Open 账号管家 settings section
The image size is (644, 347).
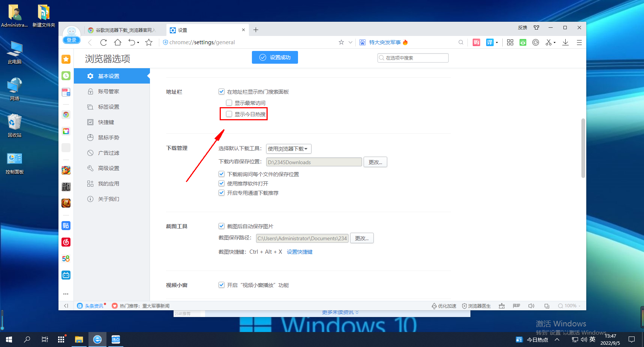click(x=112, y=91)
